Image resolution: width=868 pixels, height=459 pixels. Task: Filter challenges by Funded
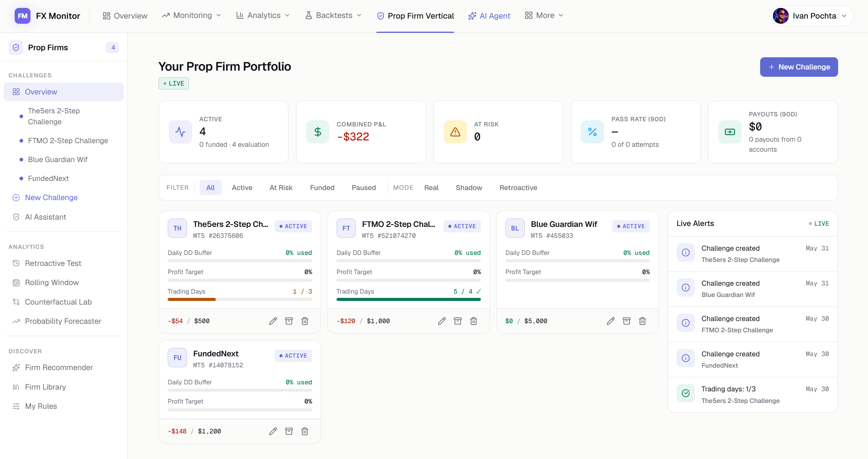[x=322, y=188]
